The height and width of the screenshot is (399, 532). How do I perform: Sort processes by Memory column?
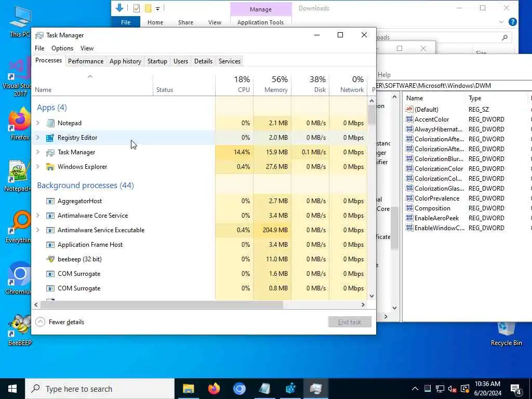[x=272, y=84]
